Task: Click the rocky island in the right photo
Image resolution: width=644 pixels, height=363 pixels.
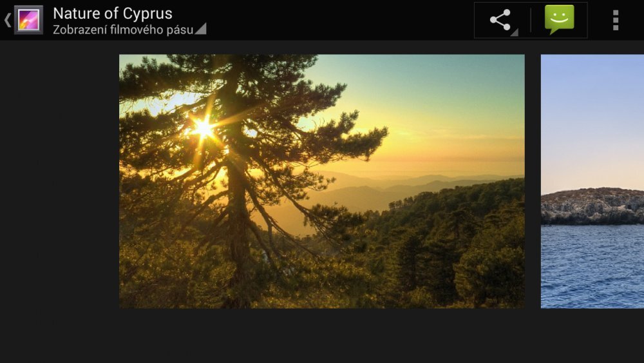Action: click(592, 206)
